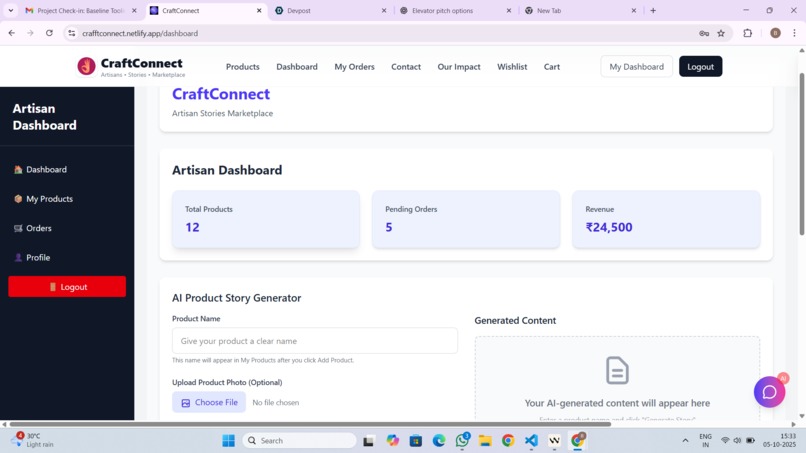Click the Choose File upload button
806x453 pixels.
209,402
